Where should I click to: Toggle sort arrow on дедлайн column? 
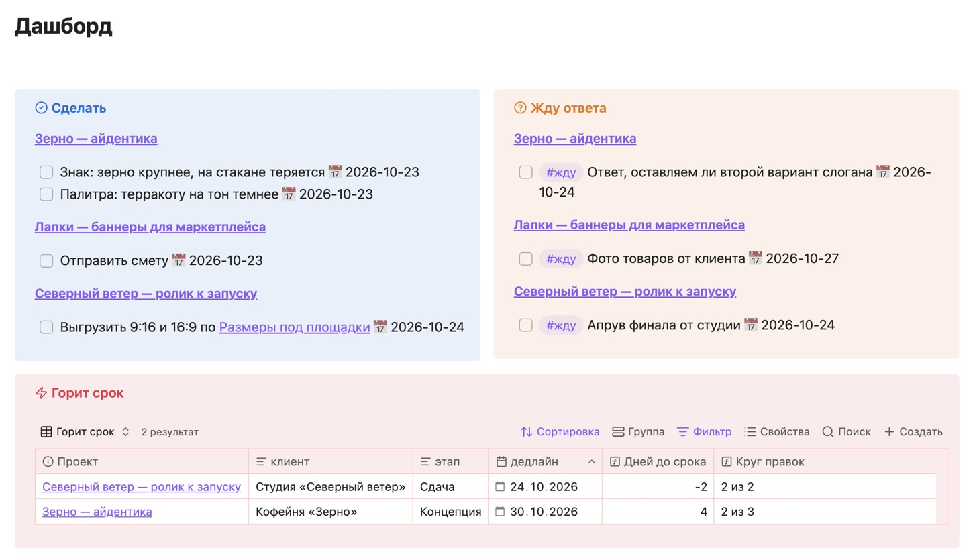tap(591, 461)
